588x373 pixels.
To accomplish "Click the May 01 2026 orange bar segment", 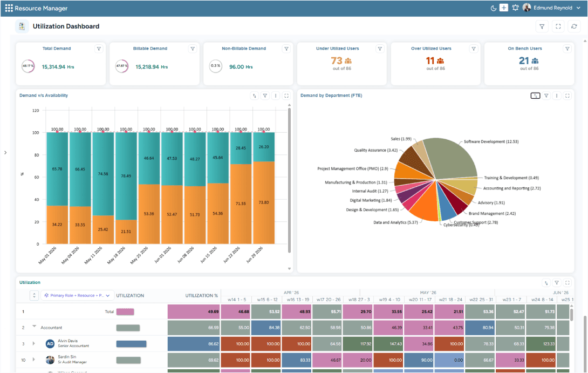I will (x=57, y=225).
